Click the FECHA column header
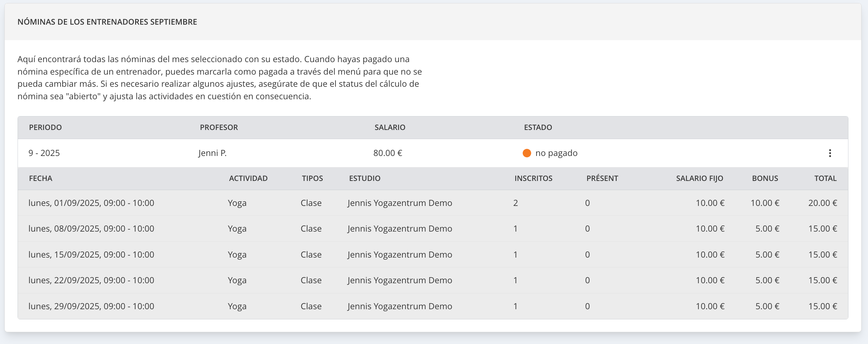The image size is (868, 344). click(x=41, y=178)
